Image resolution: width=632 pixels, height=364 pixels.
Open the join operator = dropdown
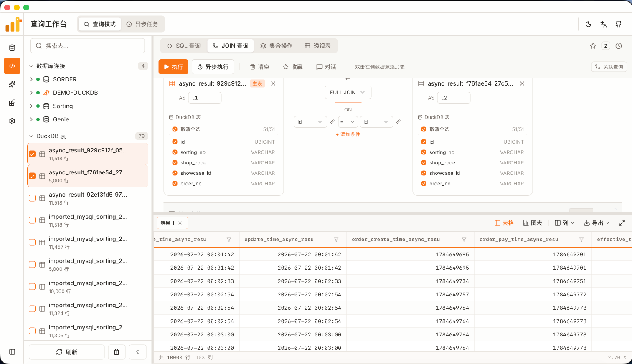(x=348, y=122)
